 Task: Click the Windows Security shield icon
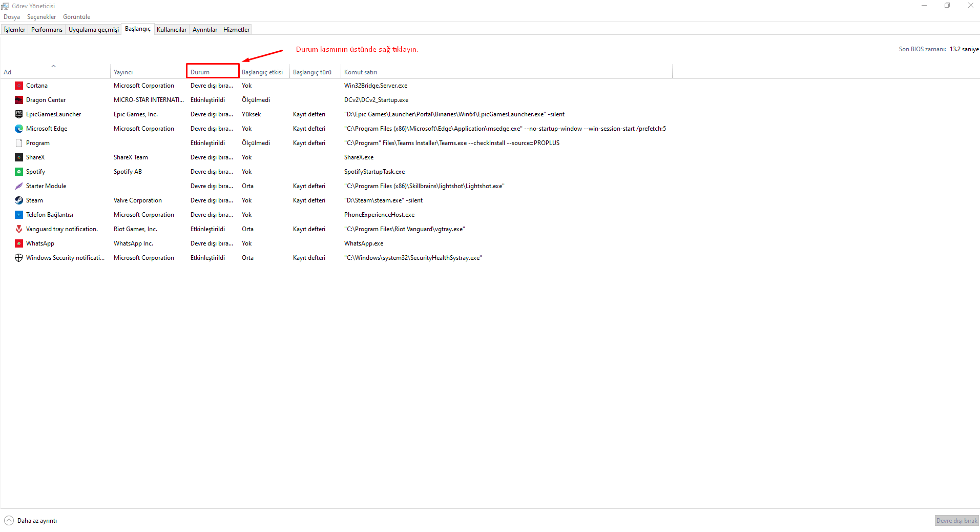click(x=19, y=258)
